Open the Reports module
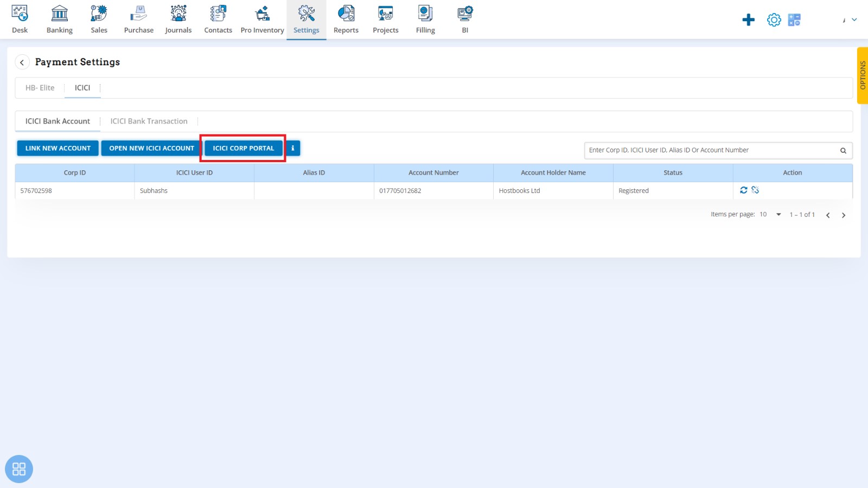Image resolution: width=868 pixels, height=488 pixels. 346,20
